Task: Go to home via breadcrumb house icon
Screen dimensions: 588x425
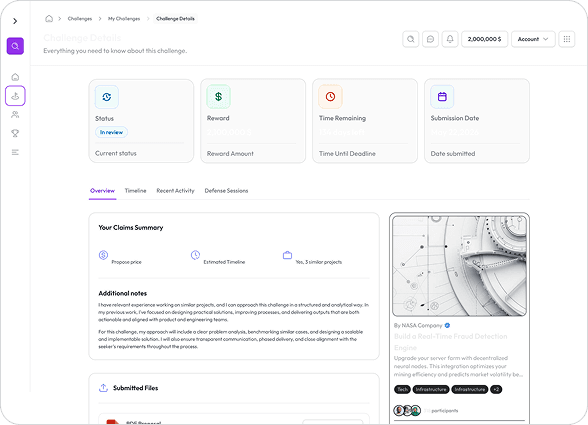Action: 49,19
